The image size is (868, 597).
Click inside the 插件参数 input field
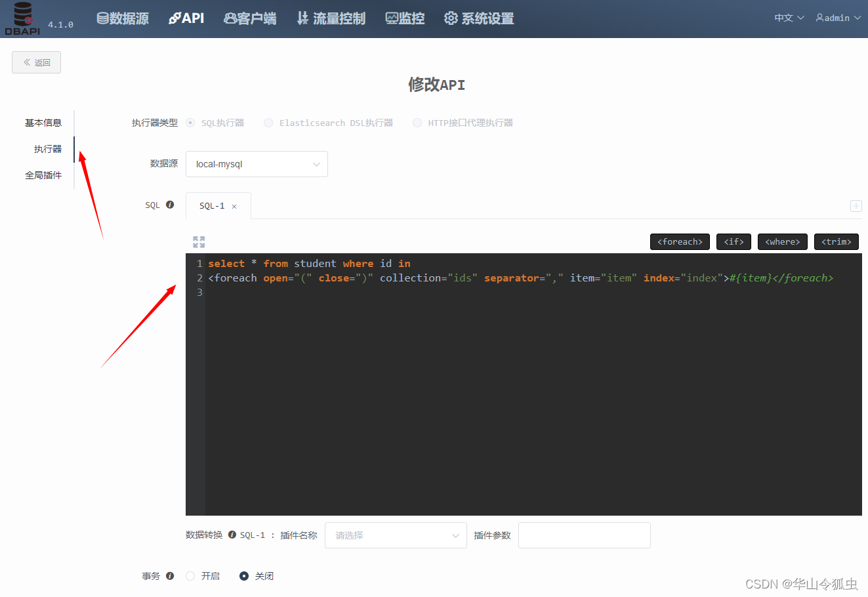point(584,535)
